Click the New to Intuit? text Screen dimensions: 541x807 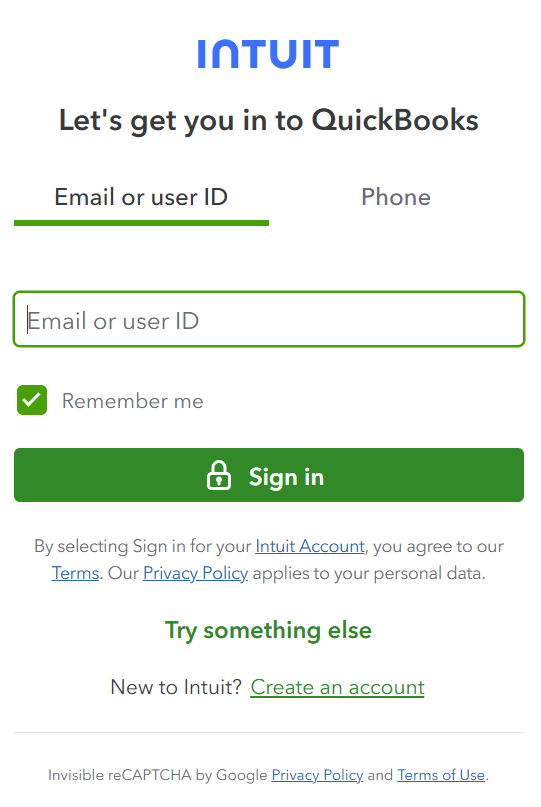click(176, 688)
